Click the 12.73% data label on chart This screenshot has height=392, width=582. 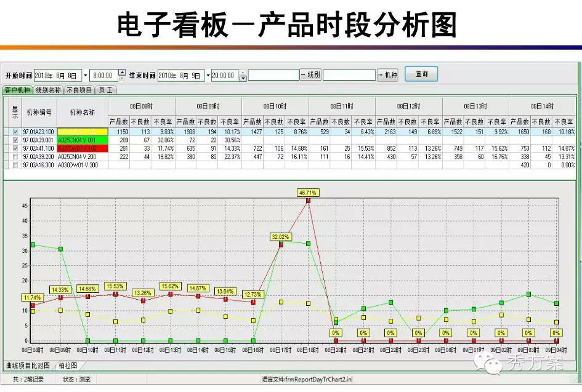pyautogui.click(x=253, y=294)
